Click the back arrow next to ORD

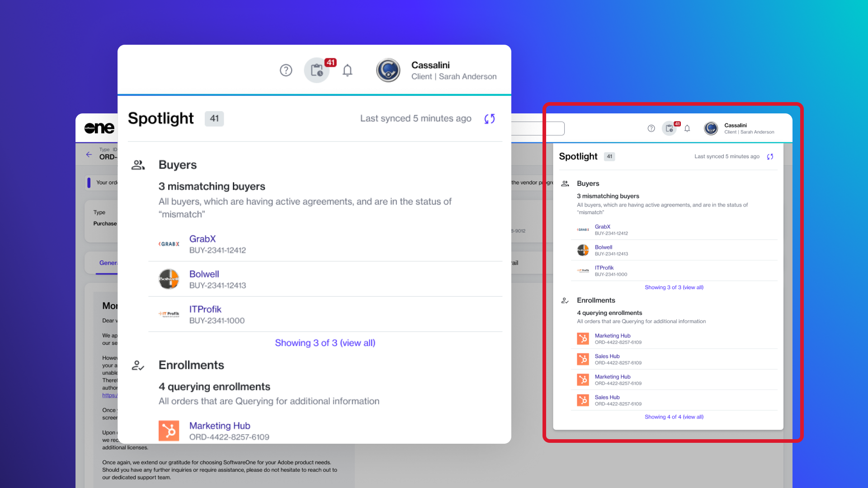(x=89, y=155)
